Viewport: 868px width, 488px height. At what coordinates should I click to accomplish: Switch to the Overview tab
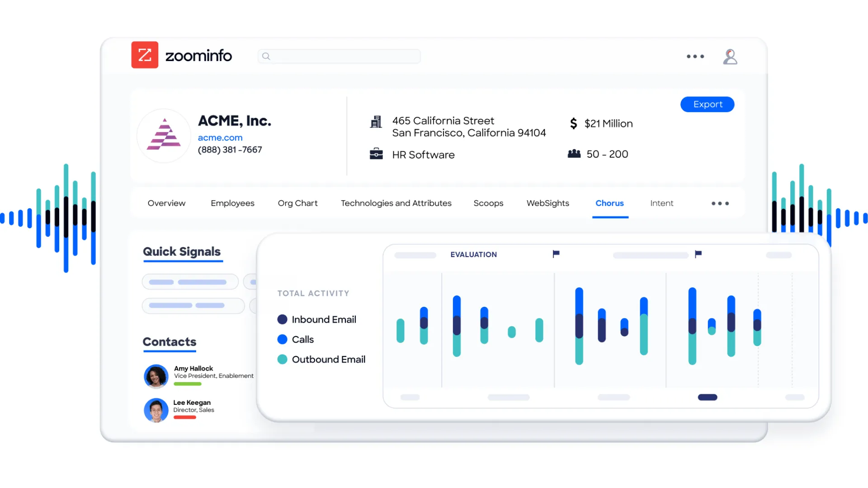coord(166,203)
